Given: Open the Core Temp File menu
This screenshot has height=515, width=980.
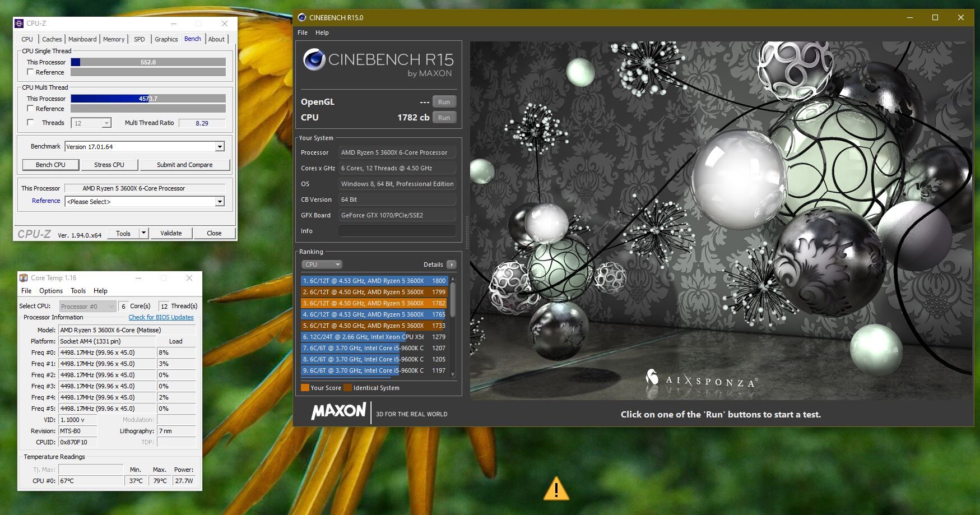Looking at the screenshot, I should tap(26, 291).
